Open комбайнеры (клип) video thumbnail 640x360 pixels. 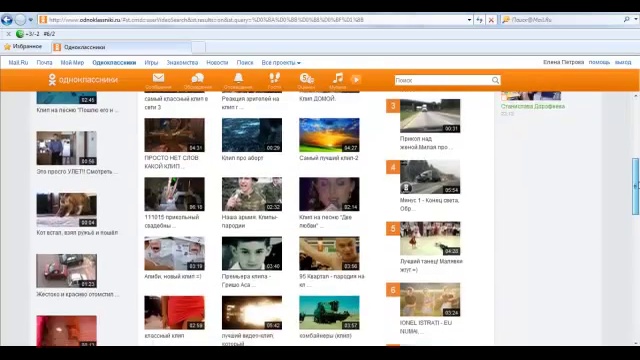point(329,313)
